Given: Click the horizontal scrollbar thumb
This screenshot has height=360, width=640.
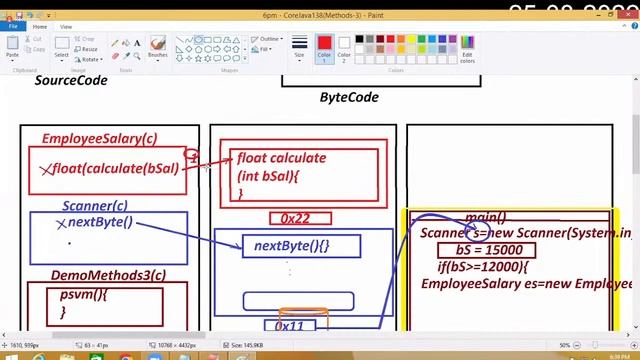Looking at the screenshot, I should tap(129, 335).
